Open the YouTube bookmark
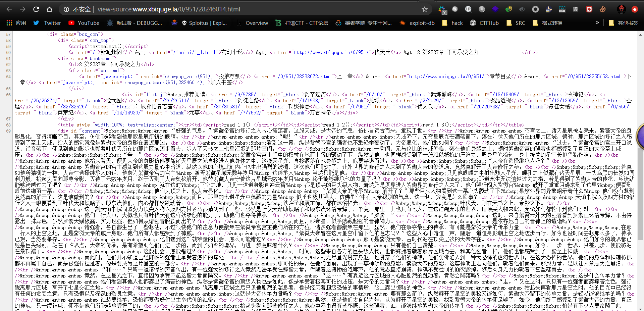The image size is (644, 311). (x=84, y=22)
